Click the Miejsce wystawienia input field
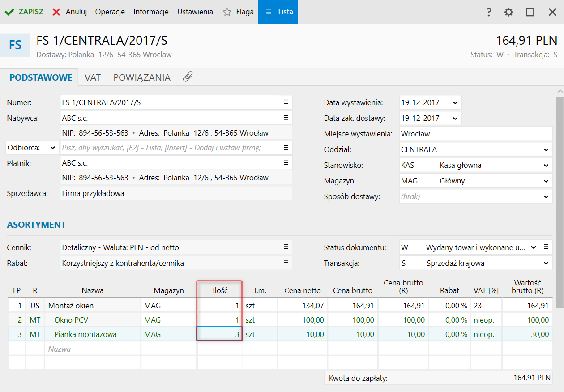The image size is (564, 392). point(475,134)
